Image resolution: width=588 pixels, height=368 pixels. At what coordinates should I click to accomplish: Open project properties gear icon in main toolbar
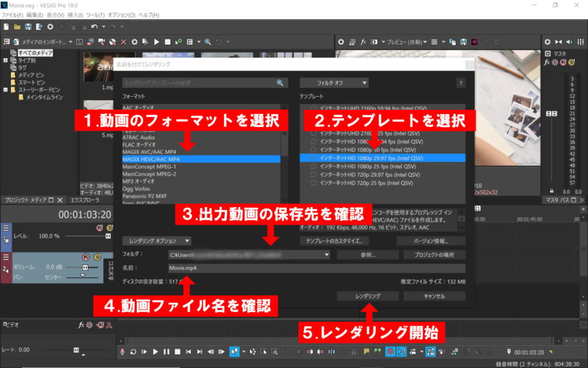[x=50, y=27]
